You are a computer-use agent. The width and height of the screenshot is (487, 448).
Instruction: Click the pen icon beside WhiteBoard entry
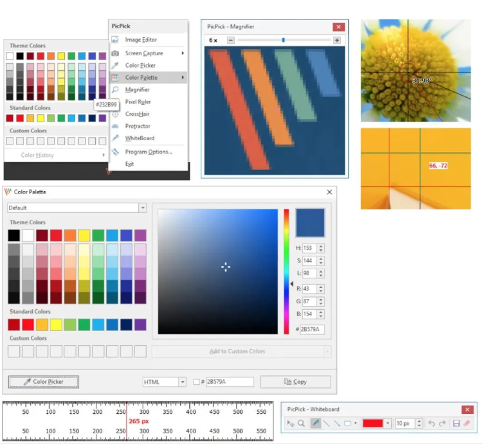[116, 139]
